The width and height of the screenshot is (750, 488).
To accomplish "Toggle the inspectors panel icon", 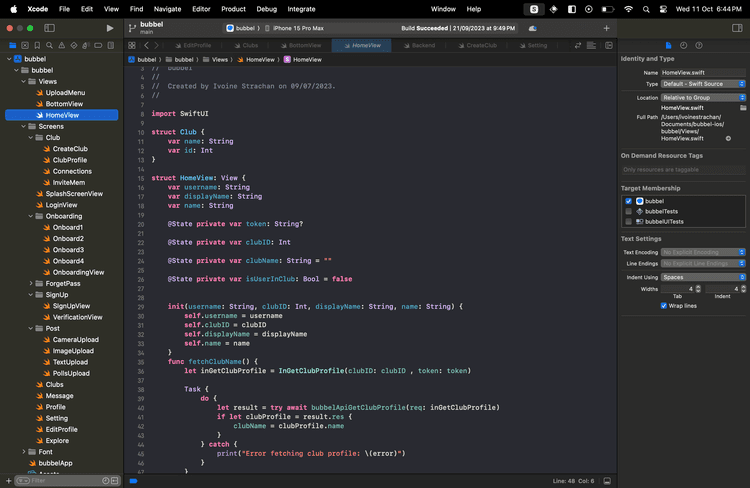I will [737, 28].
